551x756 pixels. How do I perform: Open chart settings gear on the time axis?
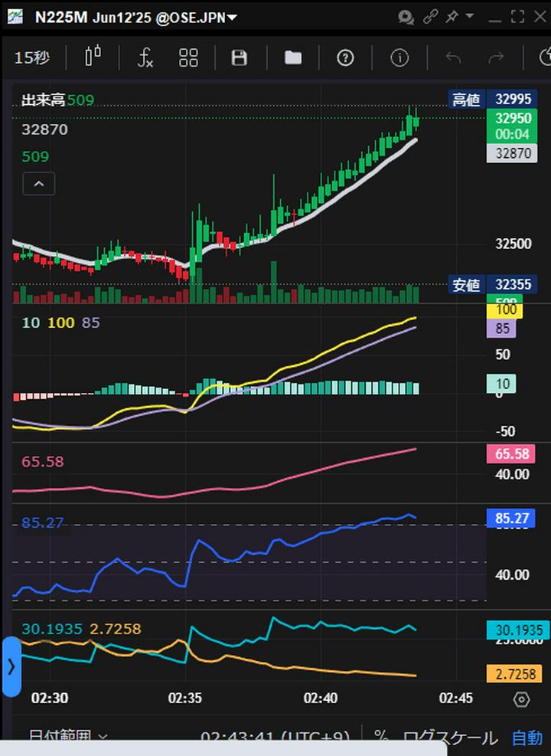point(521,699)
